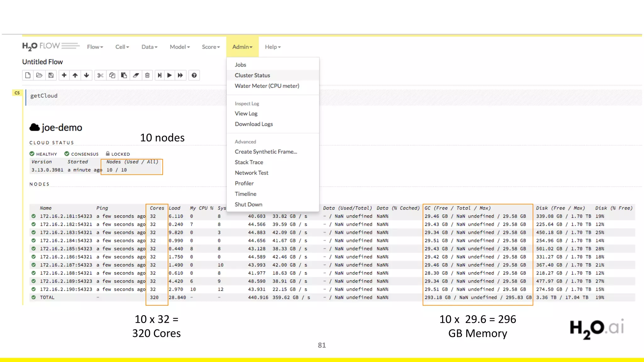
Task: Click the LOCKED padlock icon
Action: [108, 154]
